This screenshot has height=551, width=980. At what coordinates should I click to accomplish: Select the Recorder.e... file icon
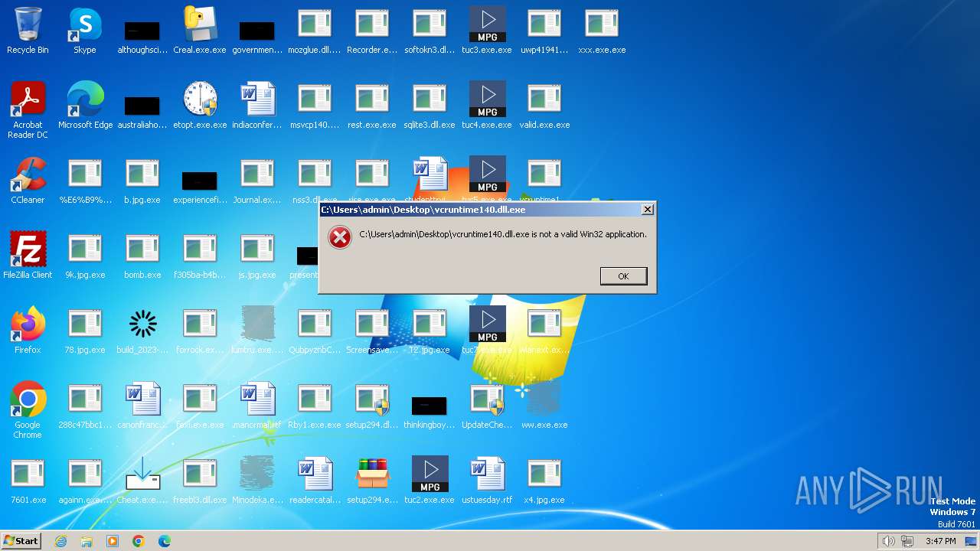click(372, 31)
